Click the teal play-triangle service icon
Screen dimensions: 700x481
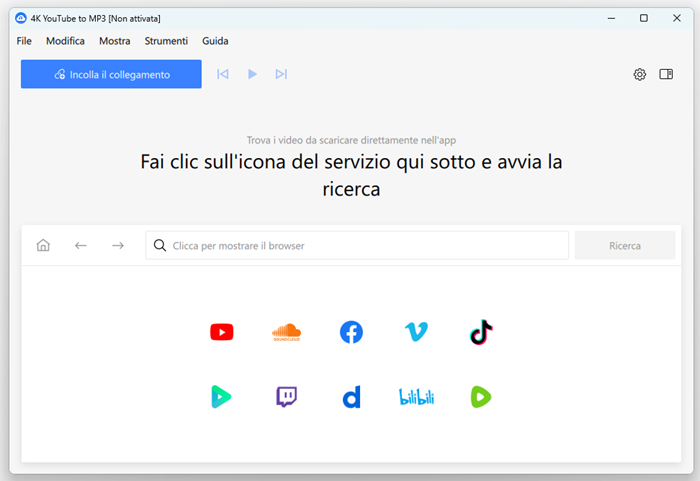click(x=221, y=397)
